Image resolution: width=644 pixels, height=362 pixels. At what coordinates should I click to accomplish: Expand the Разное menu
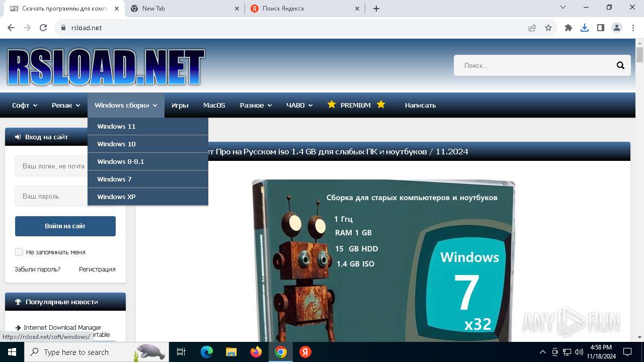(x=256, y=105)
